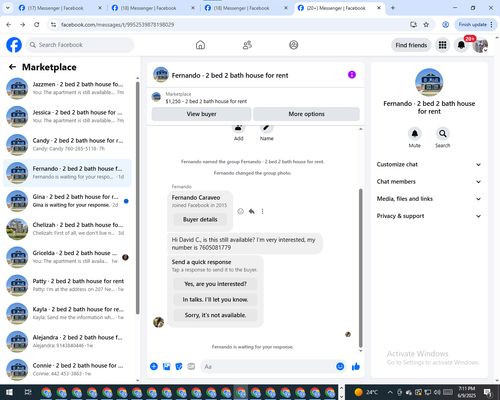
Task: Open Gricelda conversation in list
Action: (x=67, y=257)
